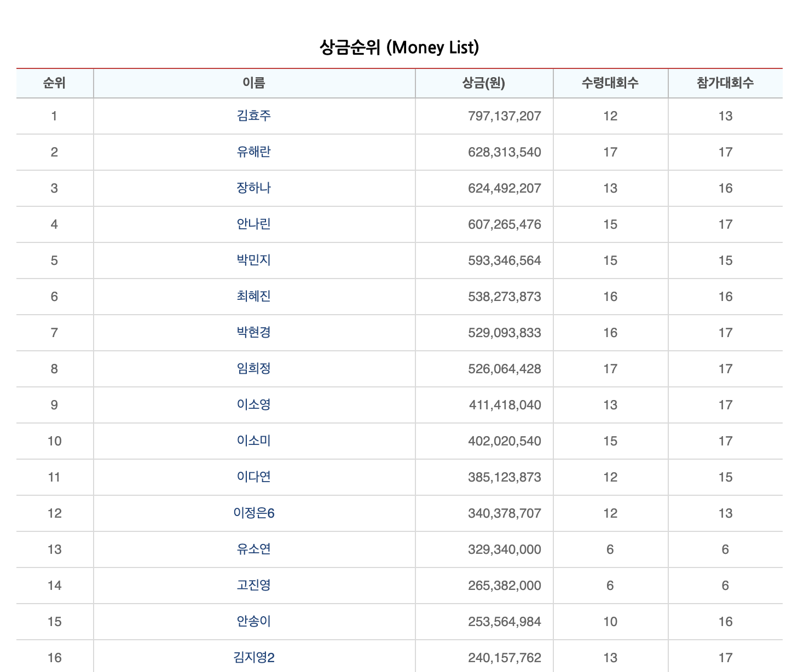Open player 이정은6's profile link
The width and height of the screenshot is (798, 672).
click(x=254, y=513)
